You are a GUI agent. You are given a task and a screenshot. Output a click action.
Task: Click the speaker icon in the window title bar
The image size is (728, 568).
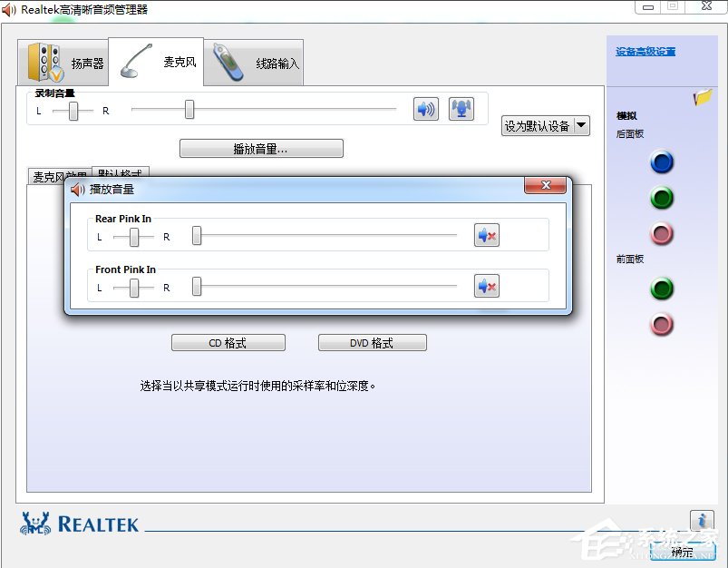(x=11, y=7)
